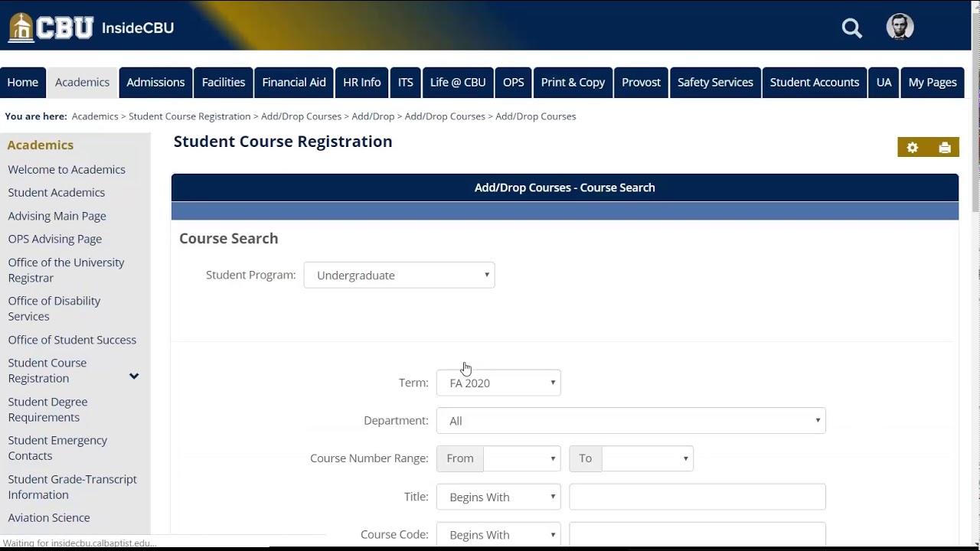Open Aviation Science sidebar link
The image size is (980, 551).
(49, 518)
